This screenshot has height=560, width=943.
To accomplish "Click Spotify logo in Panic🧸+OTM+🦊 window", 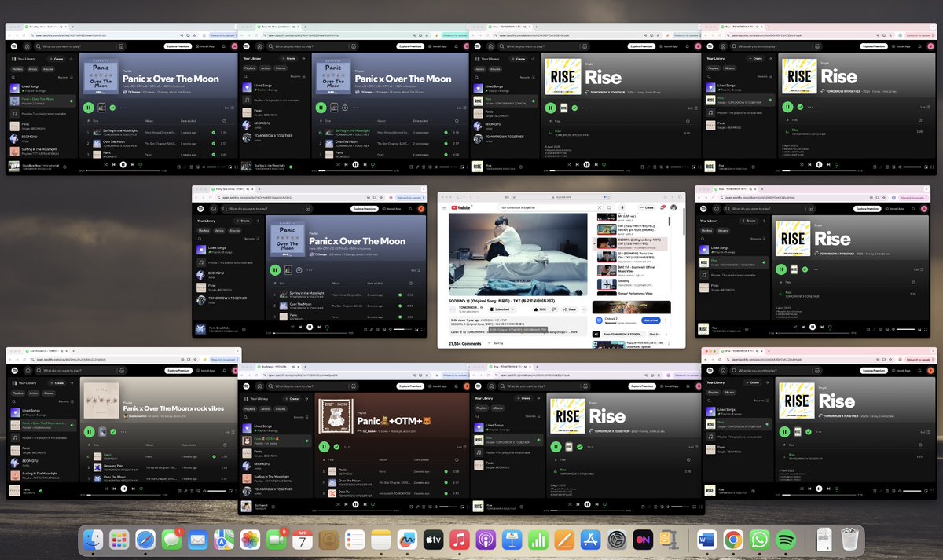I will coord(246,386).
